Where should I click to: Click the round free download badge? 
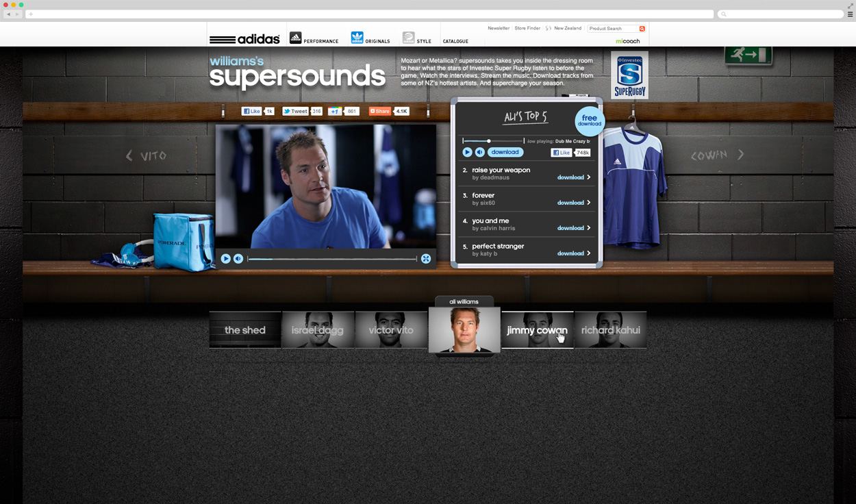click(x=590, y=121)
